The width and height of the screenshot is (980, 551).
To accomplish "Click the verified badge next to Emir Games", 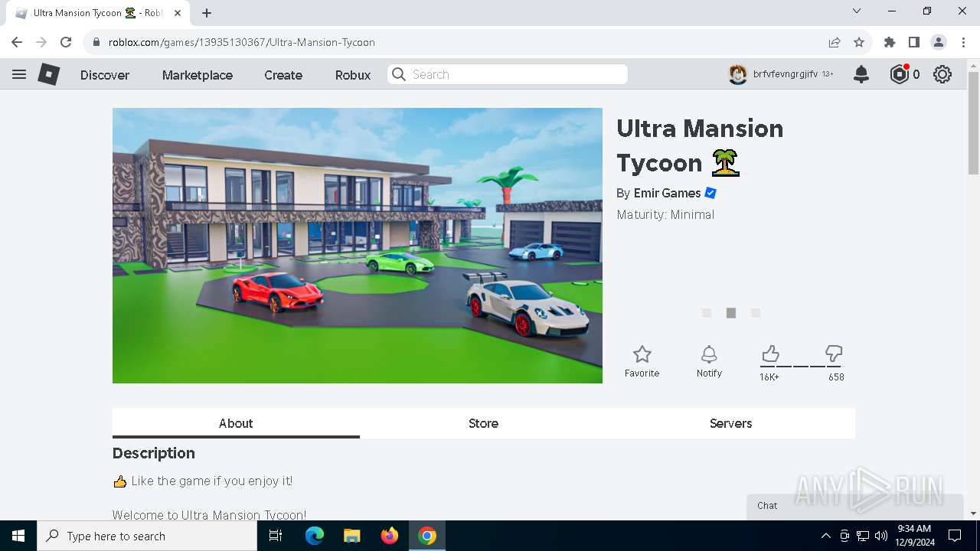I will [x=710, y=193].
